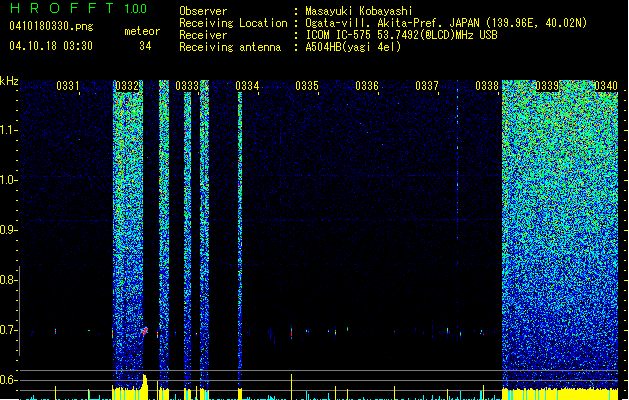The width and height of the screenshot is (629, 400).
Task: Click the date stamp 04.10.18 03:30
Action: [51, 46]
